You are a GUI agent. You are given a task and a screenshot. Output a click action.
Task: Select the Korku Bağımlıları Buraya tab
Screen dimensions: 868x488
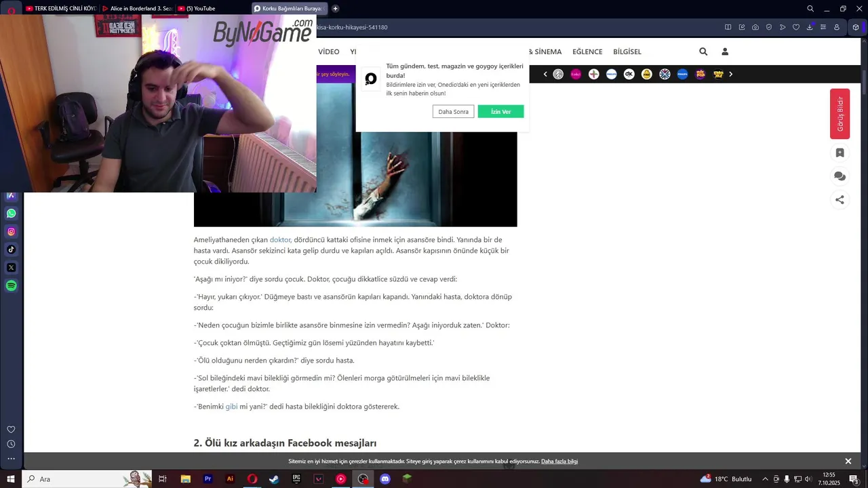(x=290, y=9)
